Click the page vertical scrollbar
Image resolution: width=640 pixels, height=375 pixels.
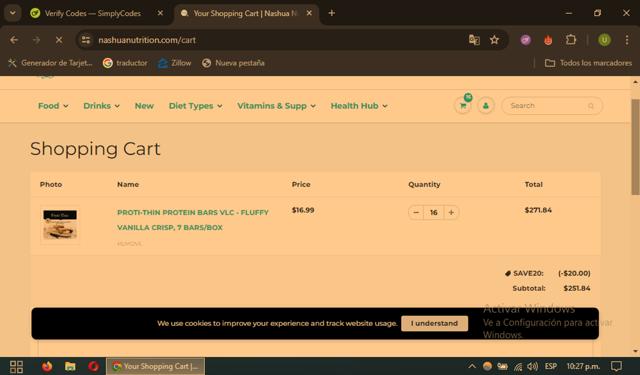tap(635, 147)
